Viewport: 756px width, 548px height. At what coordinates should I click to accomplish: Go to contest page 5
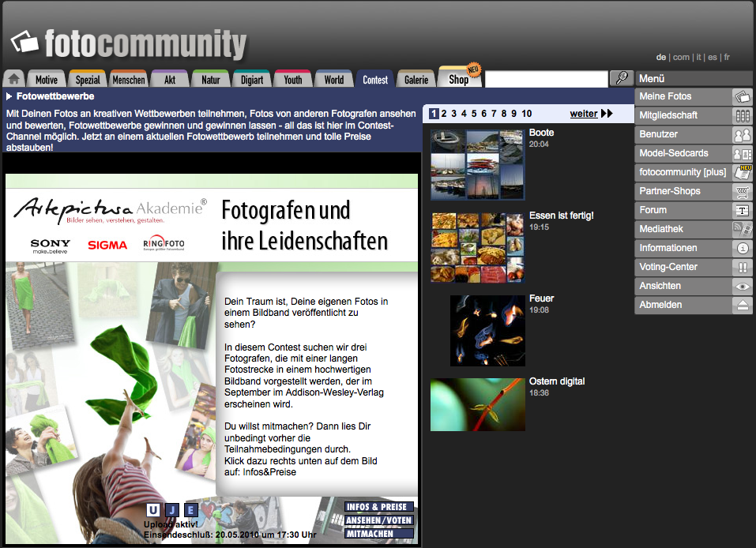[473, 114]
